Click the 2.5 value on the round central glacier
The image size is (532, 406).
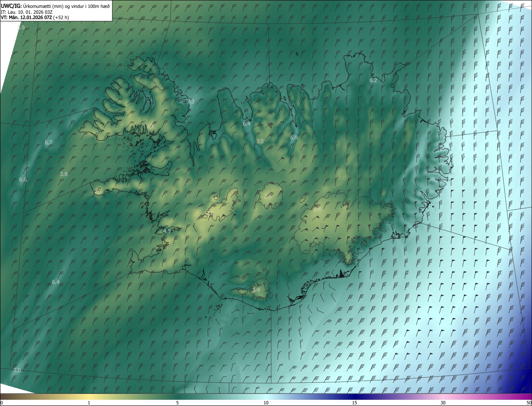(x=268, y=196)
